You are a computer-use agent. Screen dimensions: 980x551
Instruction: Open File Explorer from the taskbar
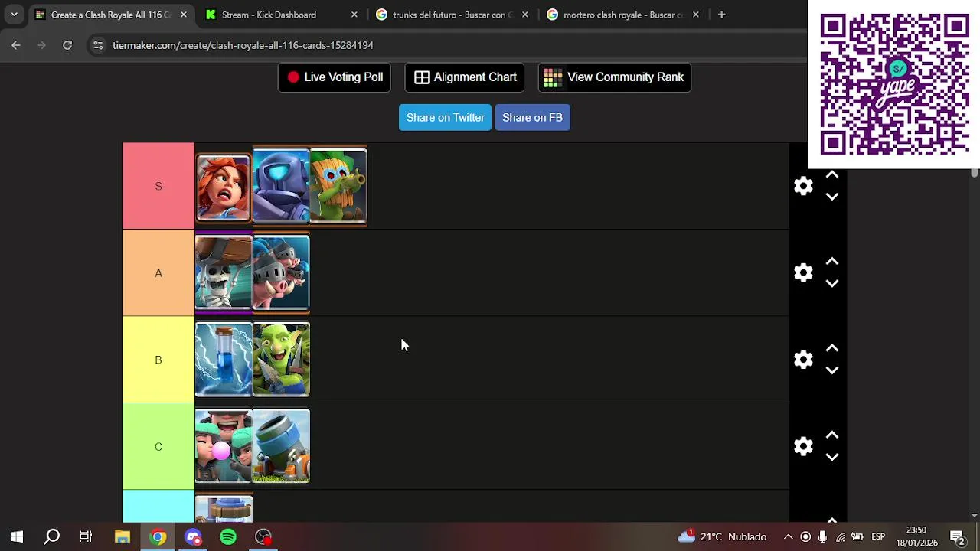click(122, 536)
